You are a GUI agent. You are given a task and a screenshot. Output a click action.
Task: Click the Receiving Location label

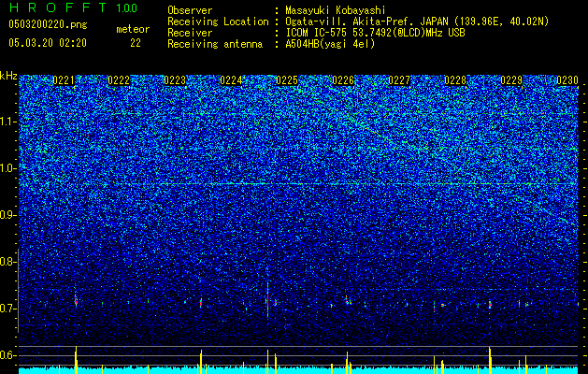(x=218, y=22)
